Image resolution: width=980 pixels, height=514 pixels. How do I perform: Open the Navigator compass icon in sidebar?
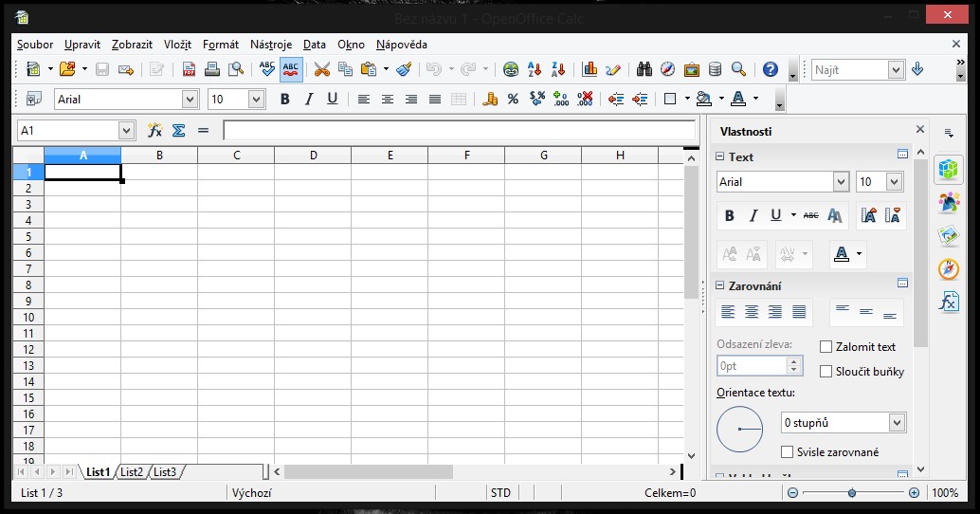click(948, 268)
